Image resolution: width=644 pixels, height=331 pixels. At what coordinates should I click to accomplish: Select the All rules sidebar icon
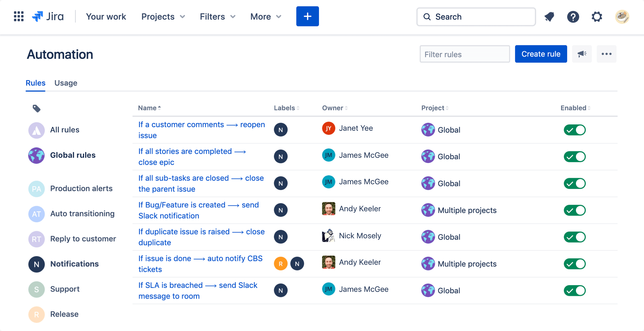[x=36, y=130]
